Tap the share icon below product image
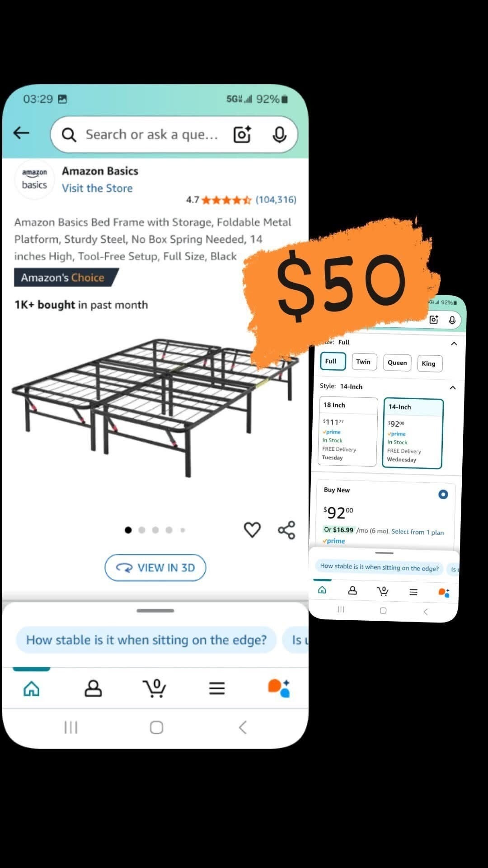This screenshot has height=868, width=488. (x=286, y=530)
